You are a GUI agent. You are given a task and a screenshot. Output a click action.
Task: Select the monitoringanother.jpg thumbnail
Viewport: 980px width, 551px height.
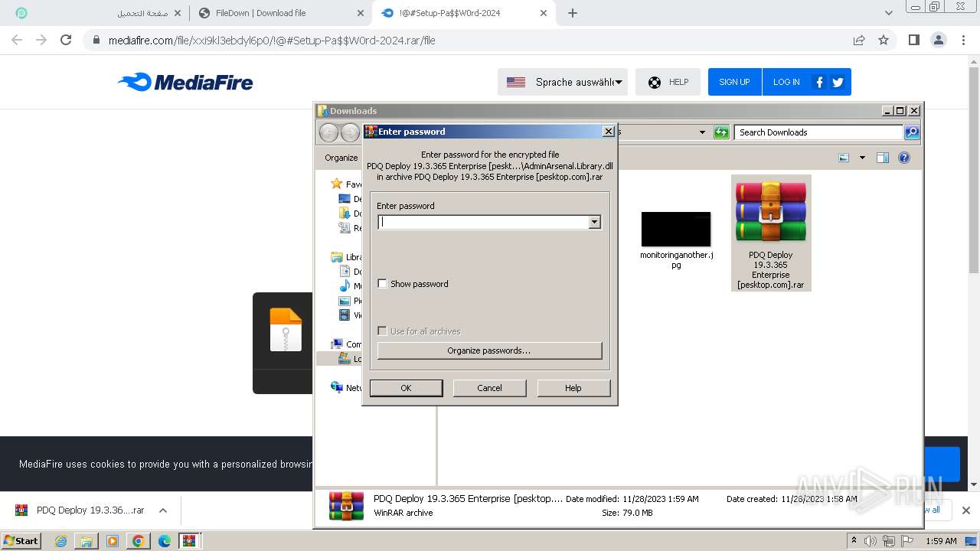coord(676,229)
